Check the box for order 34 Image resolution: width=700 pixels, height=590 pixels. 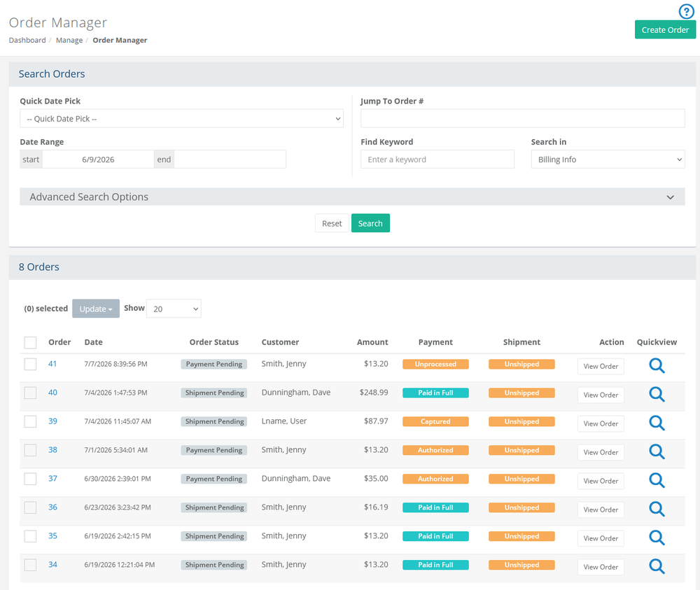pyautogui.click(x=30, y=565)
